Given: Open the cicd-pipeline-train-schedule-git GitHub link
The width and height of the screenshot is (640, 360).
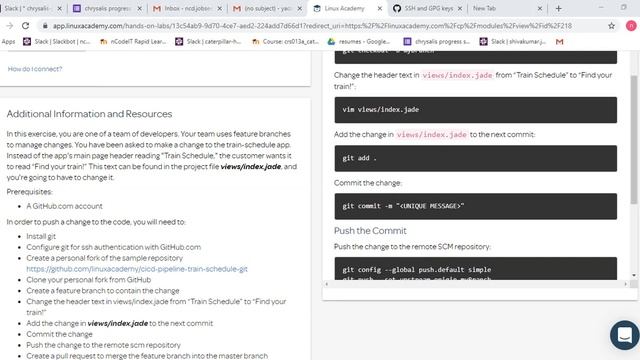Looking at the screenshot, I should pyautogui.click(x=137, y=269).
